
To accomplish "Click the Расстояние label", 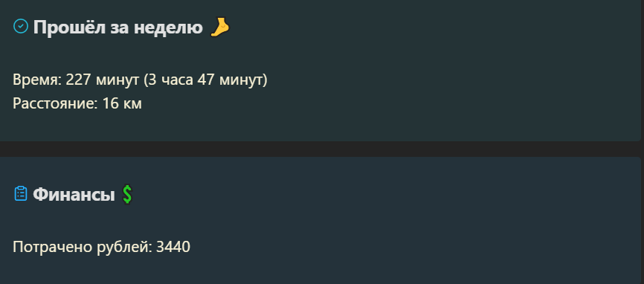I will [55, 103].
